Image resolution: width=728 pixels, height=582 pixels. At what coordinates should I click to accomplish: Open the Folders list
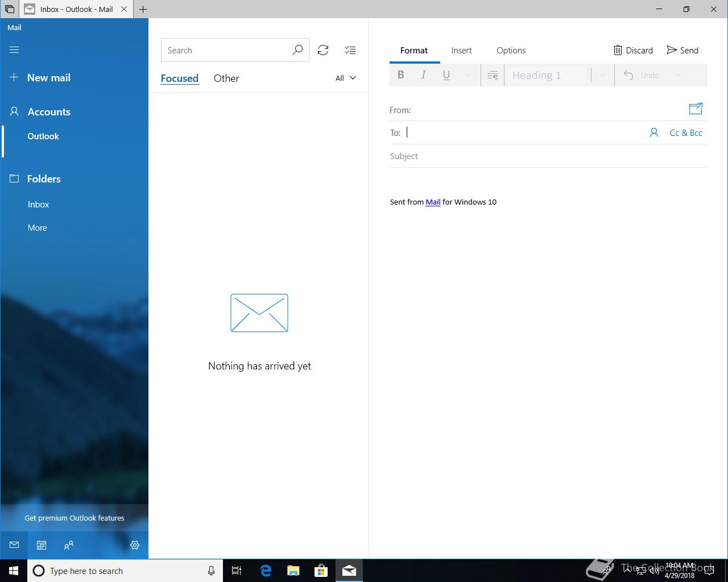pos(35,179)
